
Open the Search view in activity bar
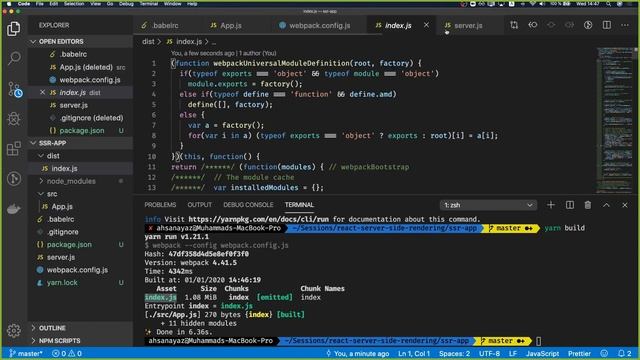14,58
